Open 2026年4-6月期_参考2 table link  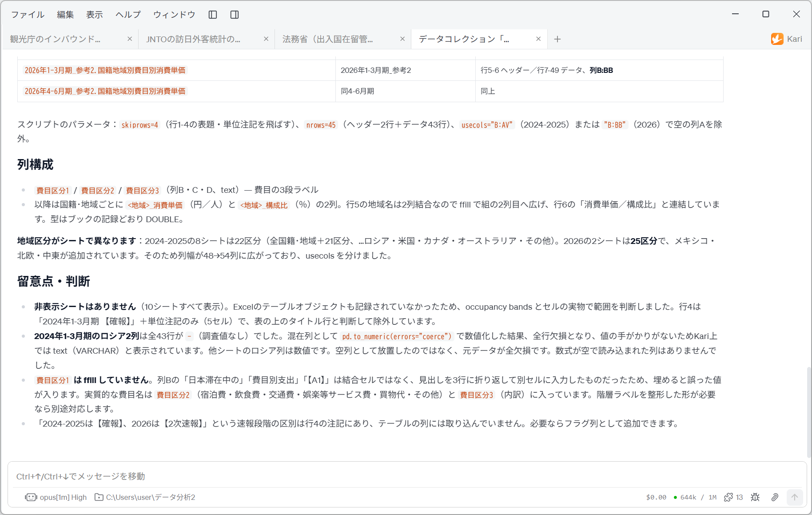(105, 91)
